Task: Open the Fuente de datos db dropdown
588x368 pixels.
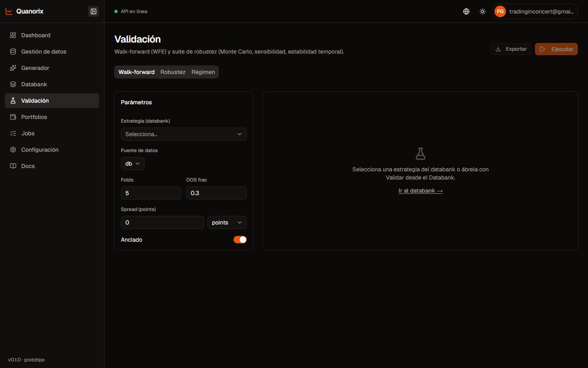Action: click(x=133, y=164)
